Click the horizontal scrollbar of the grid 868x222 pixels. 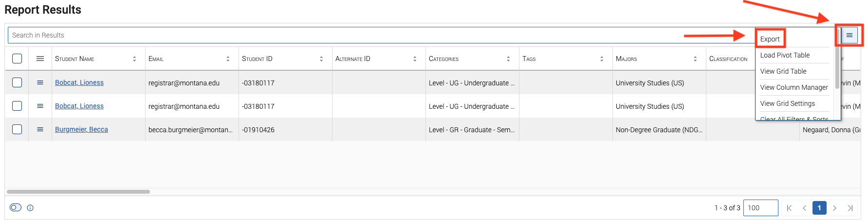[78, 192]
